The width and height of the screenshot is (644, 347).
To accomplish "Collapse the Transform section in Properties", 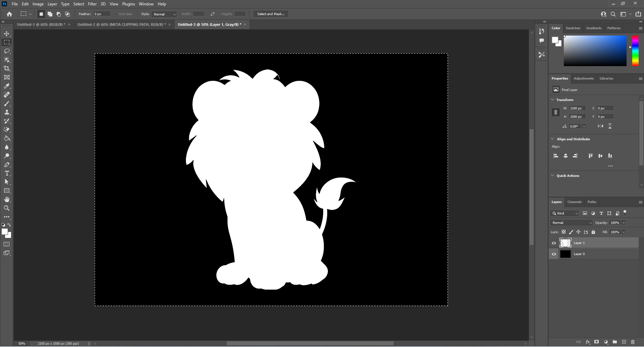I will point(553,100).
